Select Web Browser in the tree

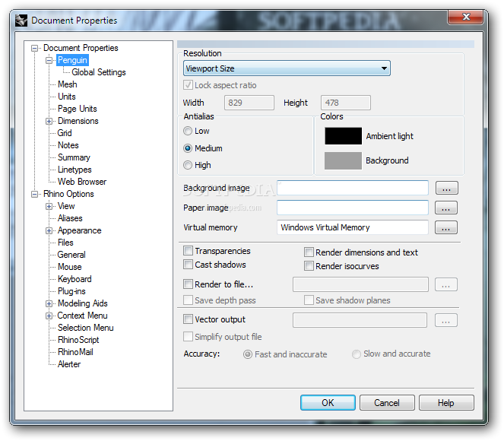(x=82, y=182)
